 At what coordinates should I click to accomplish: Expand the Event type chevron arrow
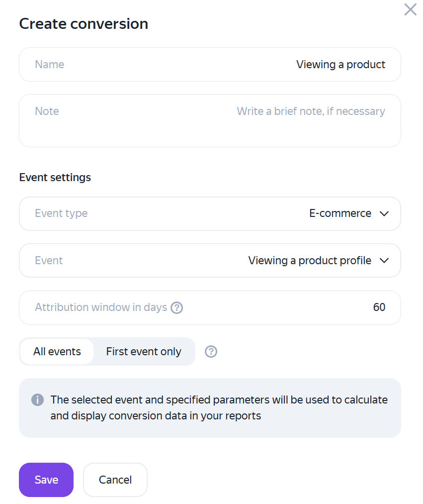(x=384, y=213)
